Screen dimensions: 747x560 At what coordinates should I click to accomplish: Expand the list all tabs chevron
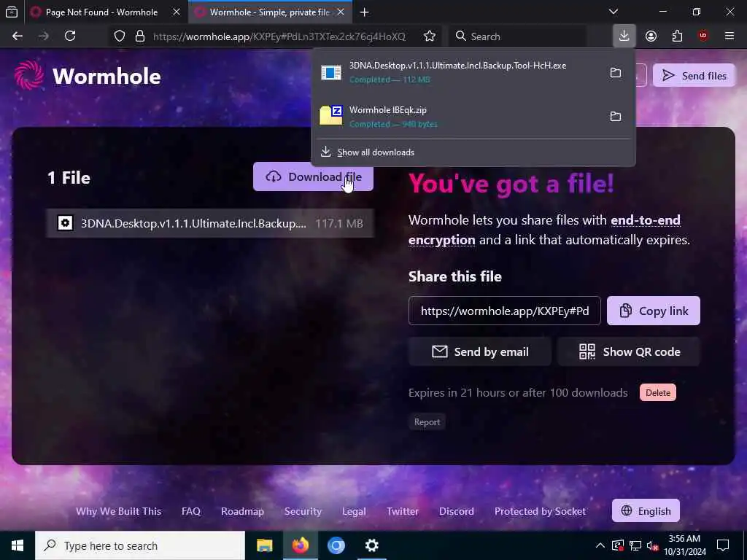[614, 12]
